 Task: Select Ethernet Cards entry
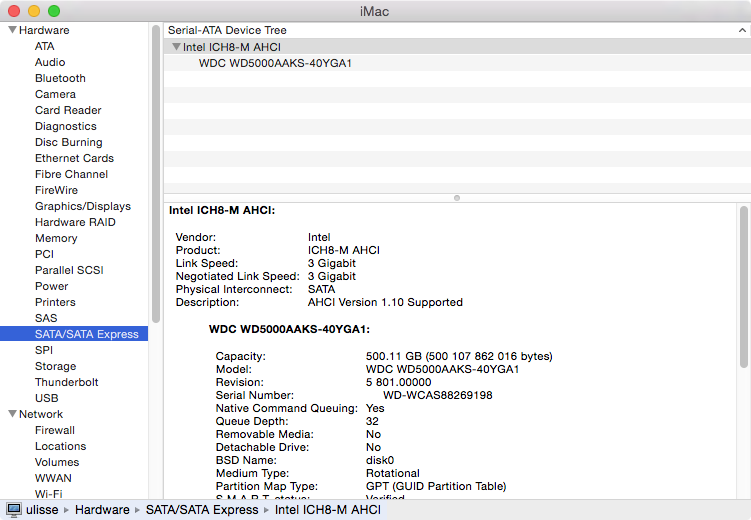click(x=74, y=158)
